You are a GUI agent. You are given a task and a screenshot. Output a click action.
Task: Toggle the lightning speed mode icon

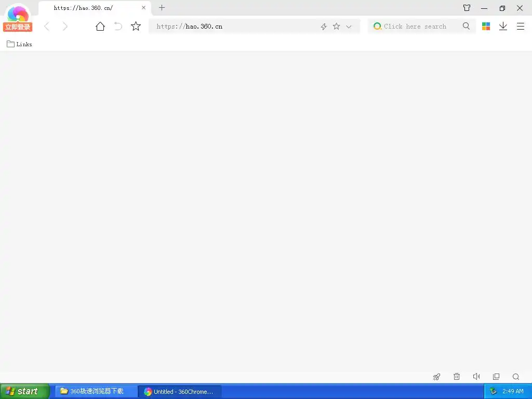click(324, 26)
